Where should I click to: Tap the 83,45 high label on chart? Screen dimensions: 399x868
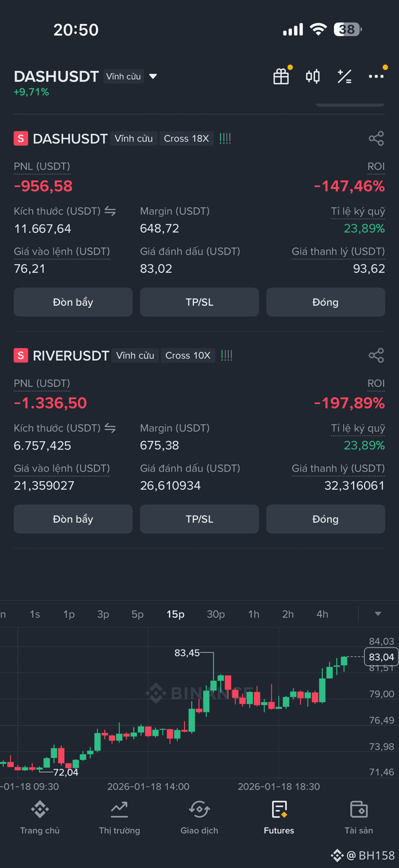[187, 653]
